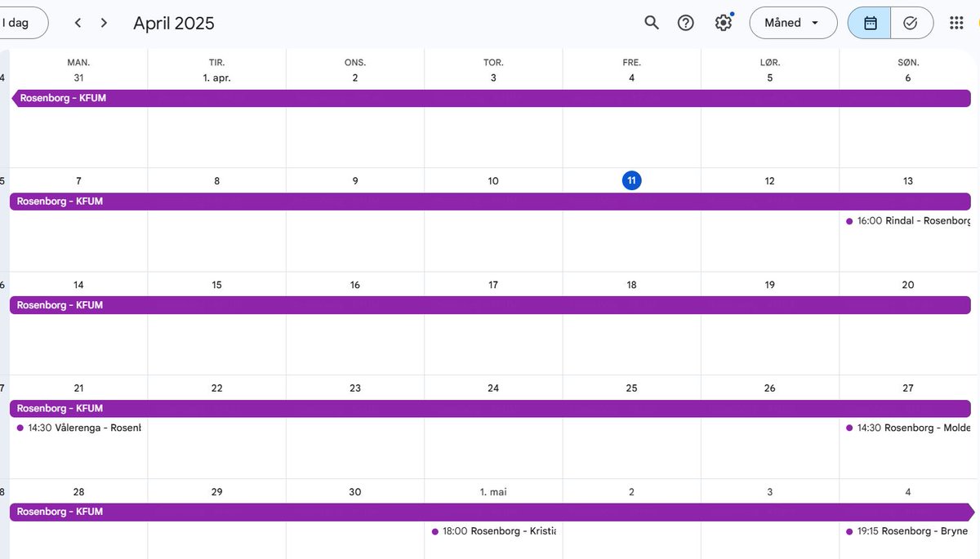The height and width of the screenshot is (559, 980).
Task: Select date number 30
Action: pyautogui.click(x=354, y=492)
